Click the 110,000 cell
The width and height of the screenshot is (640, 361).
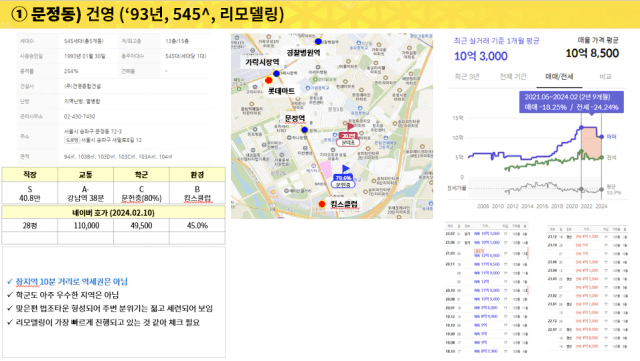coord(86,225)
